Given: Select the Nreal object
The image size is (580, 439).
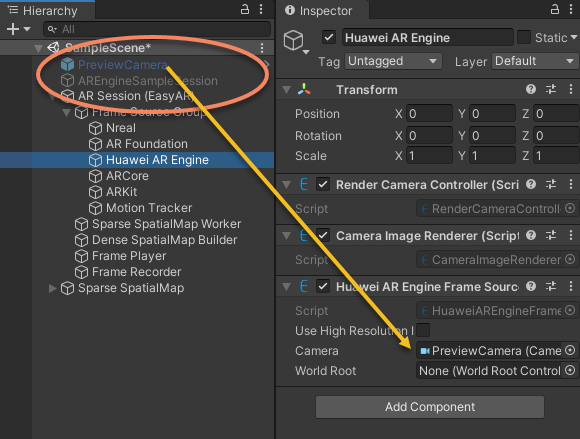Looking at the screenshot, I should click(121, 128).
